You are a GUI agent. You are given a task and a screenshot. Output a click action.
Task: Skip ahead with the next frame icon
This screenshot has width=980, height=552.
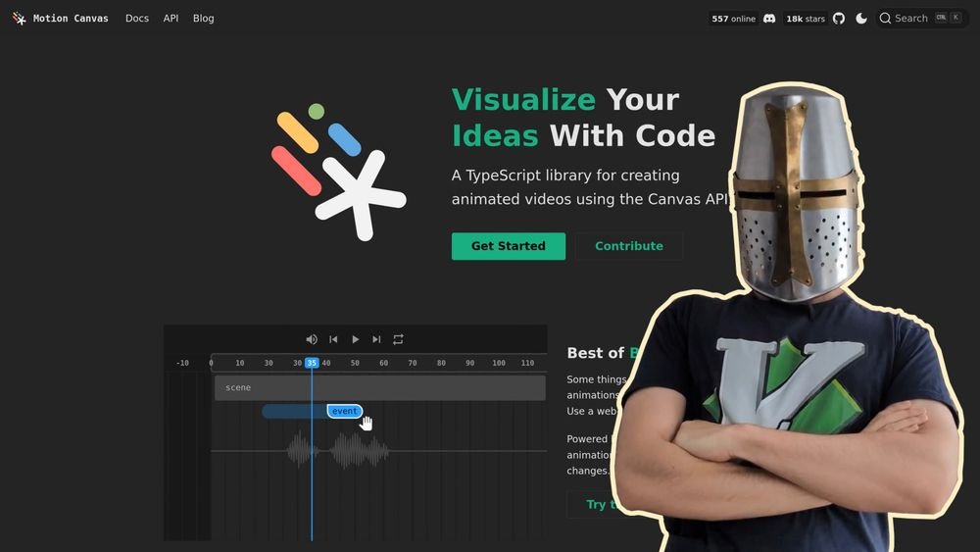(376, 339)
